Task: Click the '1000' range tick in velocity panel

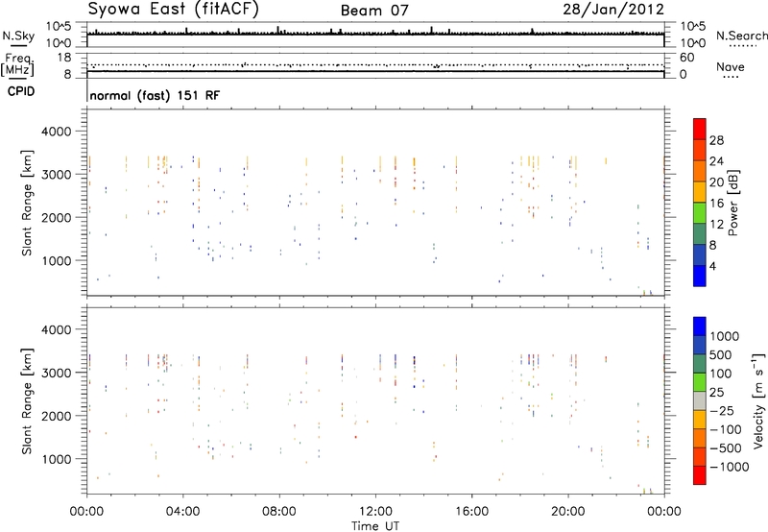Action: pyautogui.click(x=56, y=459)
